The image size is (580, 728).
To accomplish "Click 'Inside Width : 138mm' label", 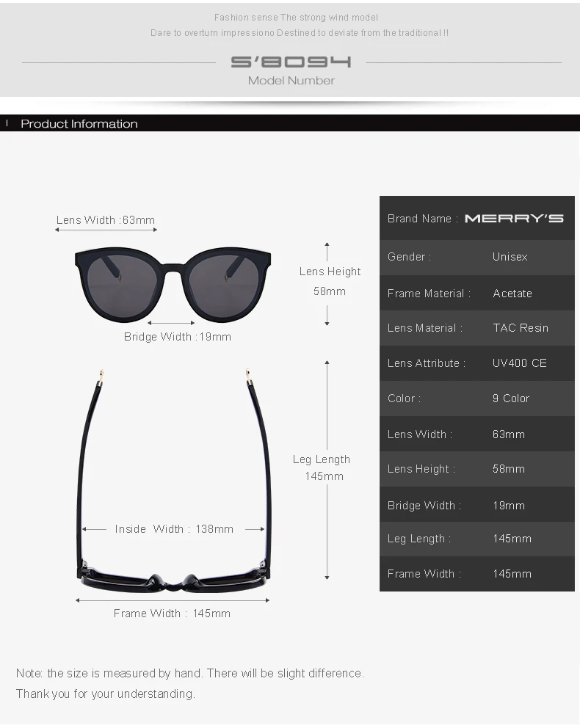I will click(174, 529).
